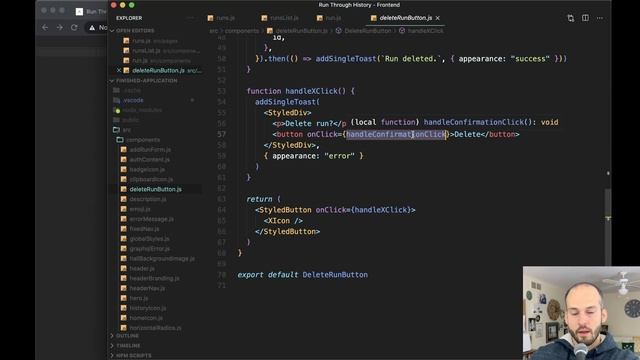Expand the node_modules folder

[142, 110]
